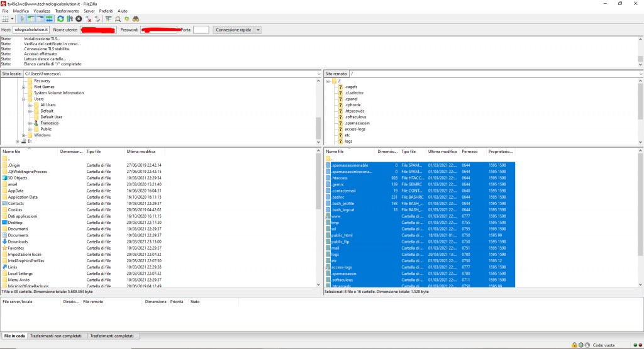
Task: Open the quick connect history dropdown arrow
Action: click(258, 30)
